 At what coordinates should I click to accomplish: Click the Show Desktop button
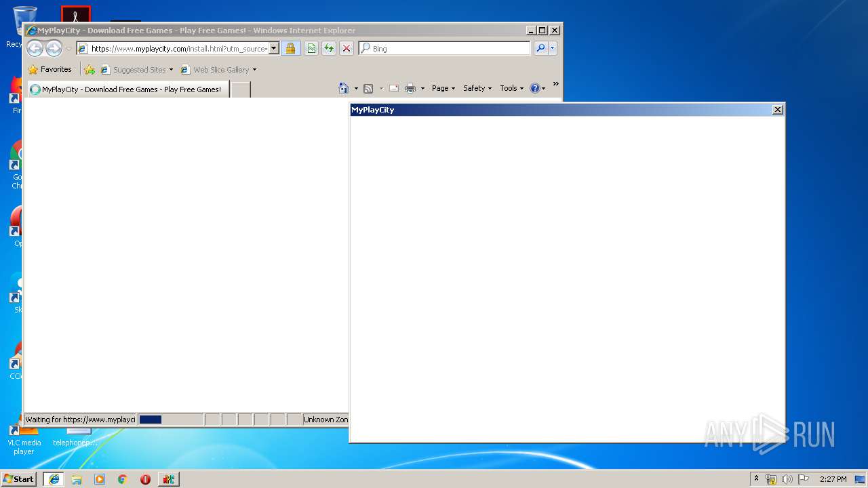(861, 479)
